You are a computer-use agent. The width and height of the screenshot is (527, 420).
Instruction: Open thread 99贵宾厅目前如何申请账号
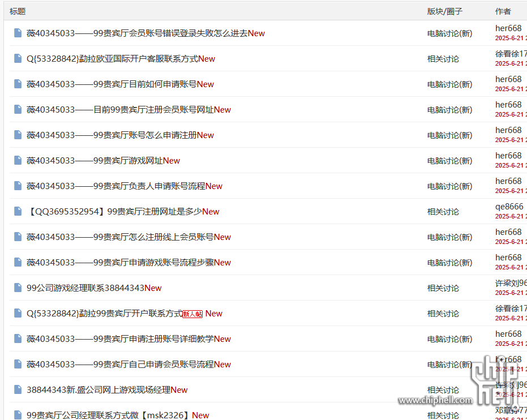(112, 84)
